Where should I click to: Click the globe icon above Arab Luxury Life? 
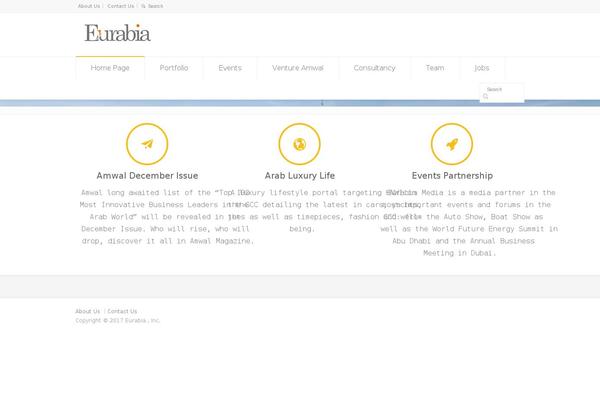[x=299, y=144]
